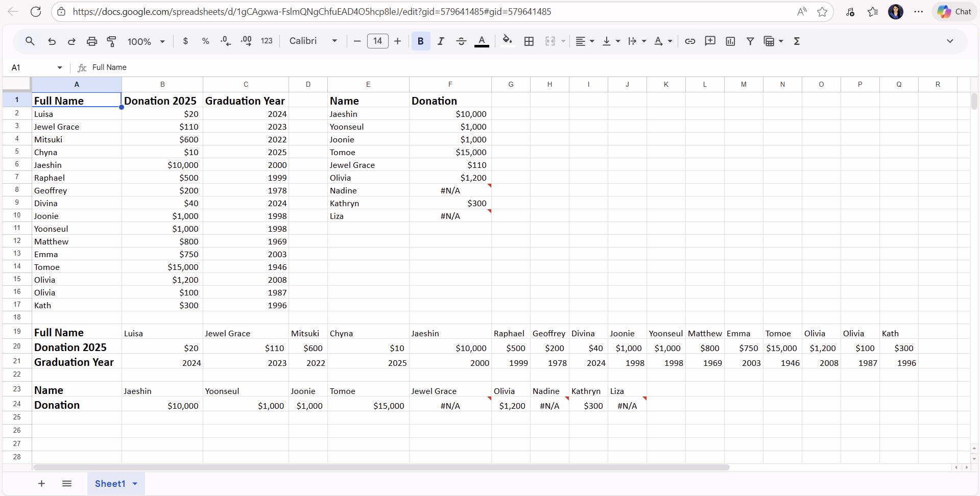980x496 pixels.
Task: Format selection as currency
Action: pos(185,41)
